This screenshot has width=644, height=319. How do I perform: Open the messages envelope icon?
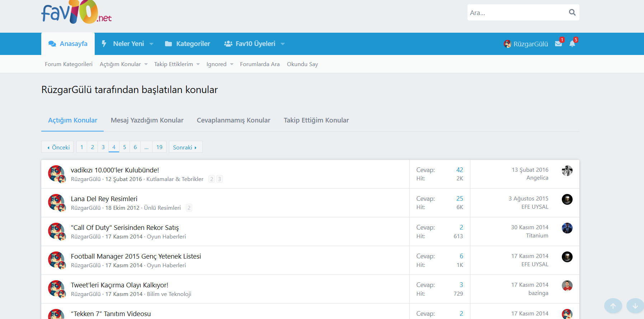[x=558, y=44]
